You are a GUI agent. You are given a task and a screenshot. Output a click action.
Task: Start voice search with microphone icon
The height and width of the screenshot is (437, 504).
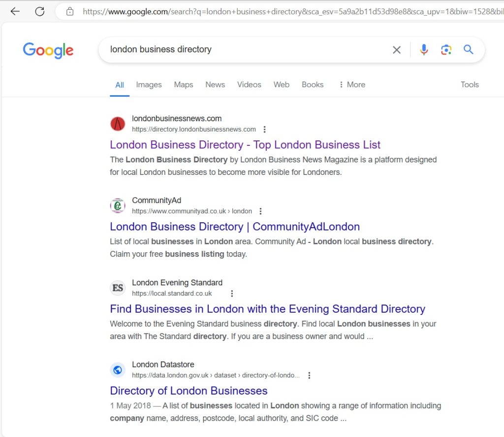424,50
